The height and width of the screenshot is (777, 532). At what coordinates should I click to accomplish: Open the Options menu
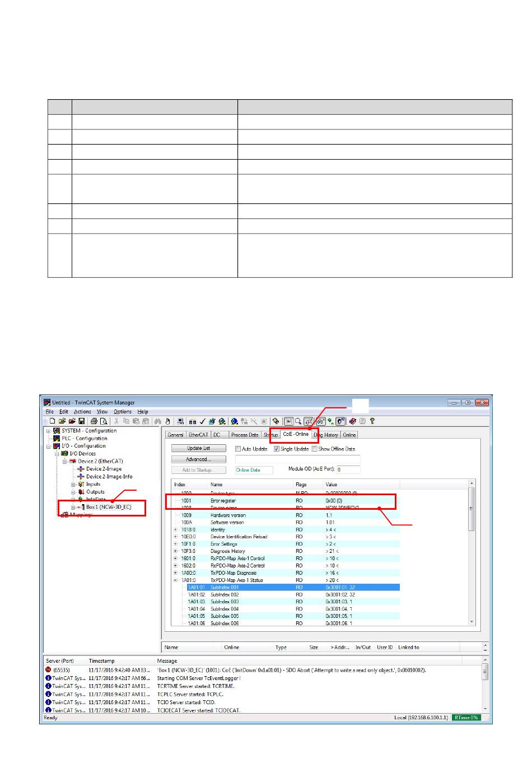click(x=123, y=412)
